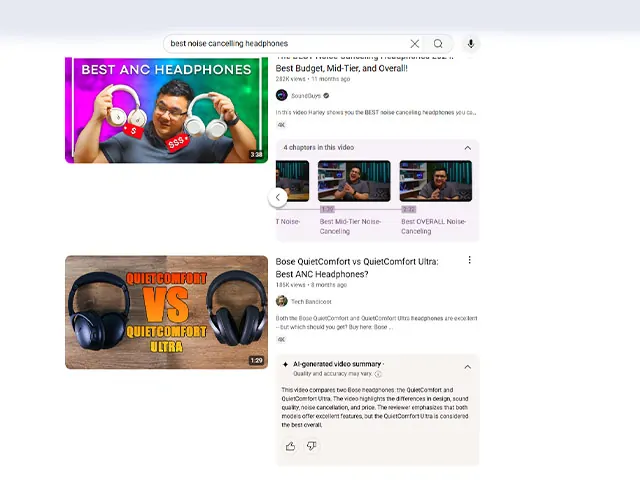Play the Best ANC Headphones thumbnail
The width and height of the screenshot is (640, 480).
coord(167,109)
